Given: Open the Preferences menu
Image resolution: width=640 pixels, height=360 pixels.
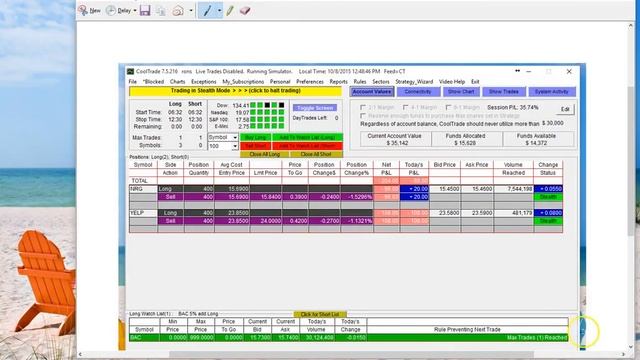Looking at the screenshot, I should click(310, 82).
